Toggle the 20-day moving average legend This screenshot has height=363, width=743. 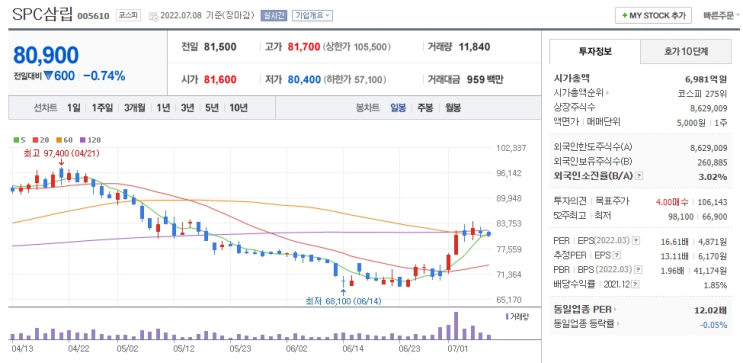[x=36, y=140]
